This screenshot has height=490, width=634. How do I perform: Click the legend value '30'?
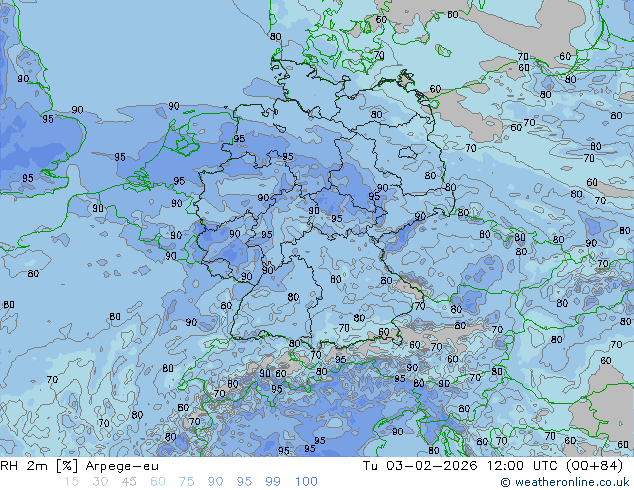point(100,482)
